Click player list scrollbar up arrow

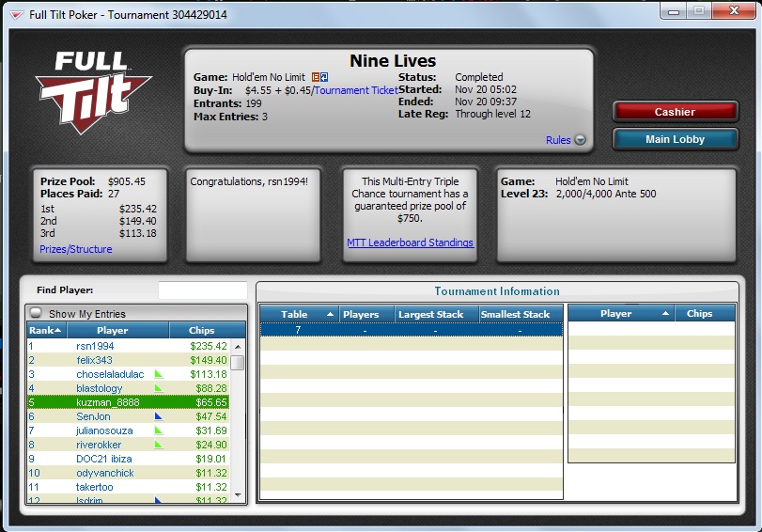pyautogui.click(x=238, y=347)
